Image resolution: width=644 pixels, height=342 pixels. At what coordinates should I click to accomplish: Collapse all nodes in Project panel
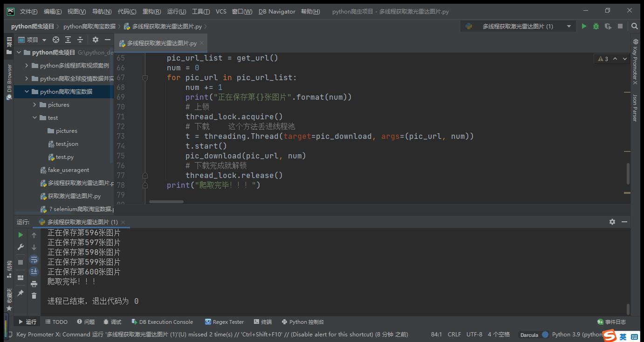(x=80, y=40)
